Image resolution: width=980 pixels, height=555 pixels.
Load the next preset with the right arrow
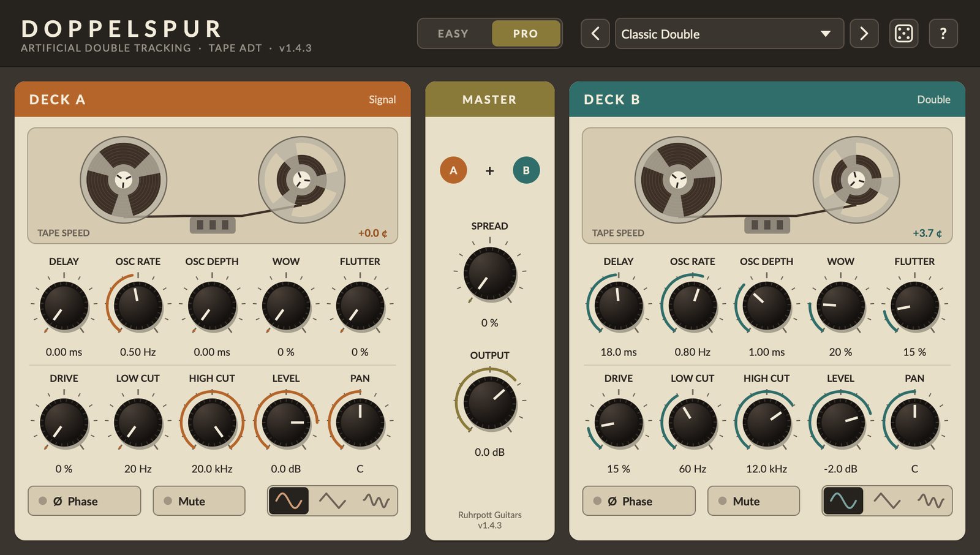864,34
